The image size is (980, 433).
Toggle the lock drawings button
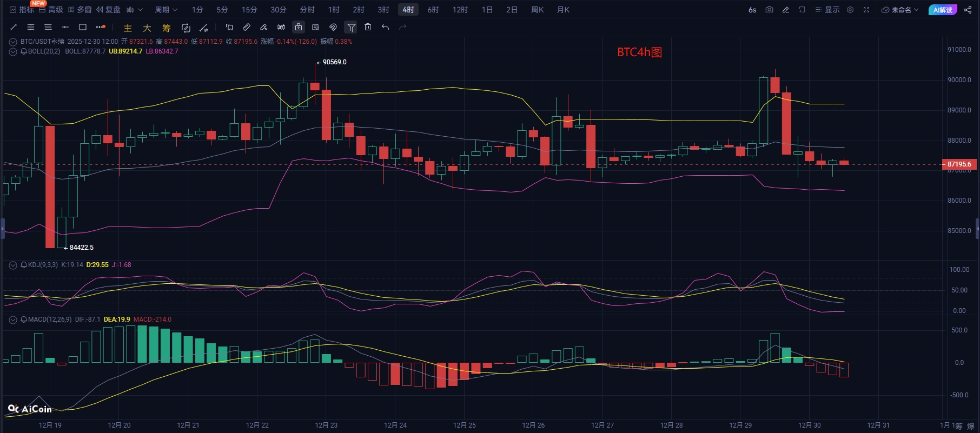[299, 27]
